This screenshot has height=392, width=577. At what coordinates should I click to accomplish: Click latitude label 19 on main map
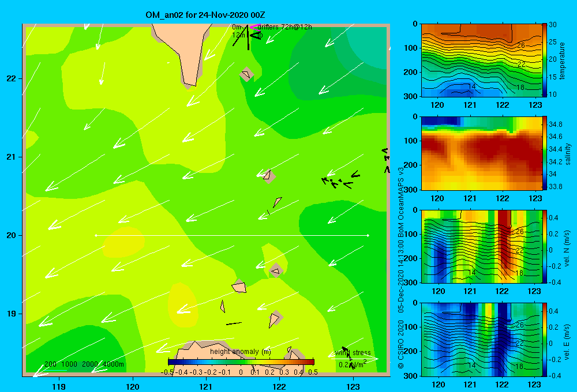[12, 314]
